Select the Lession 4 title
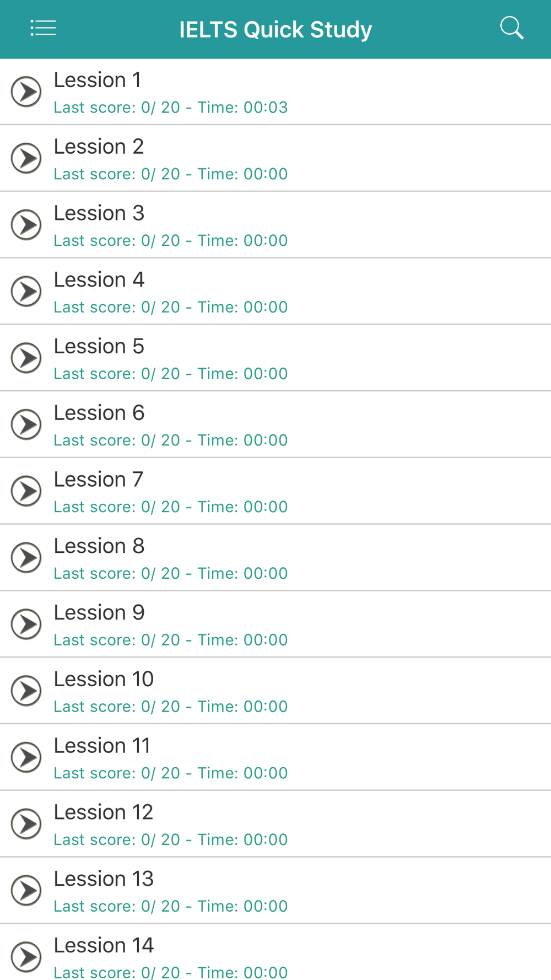Viewport: 551px width, 980px height. tap(99, 280)
